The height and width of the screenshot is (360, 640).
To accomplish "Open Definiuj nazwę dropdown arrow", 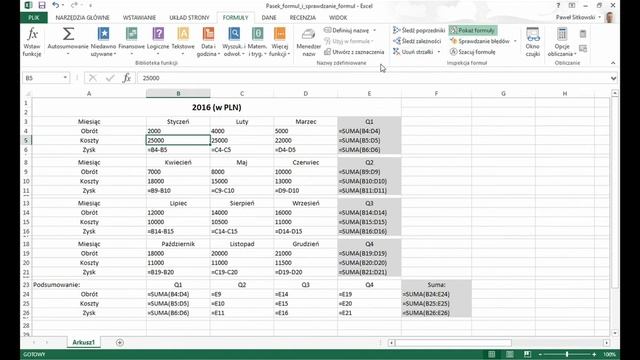I will [x=374, y=30].
